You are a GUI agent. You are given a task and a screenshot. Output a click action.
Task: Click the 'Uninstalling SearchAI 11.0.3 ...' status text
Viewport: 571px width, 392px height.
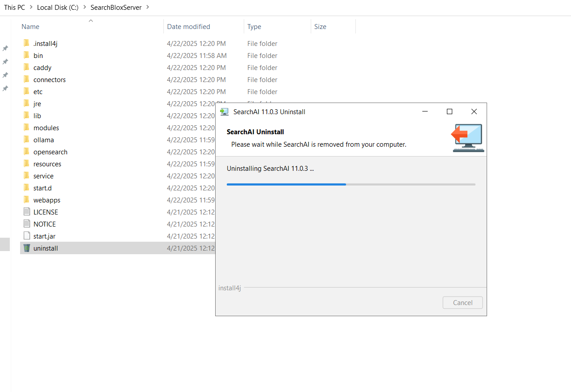(270, 169)
